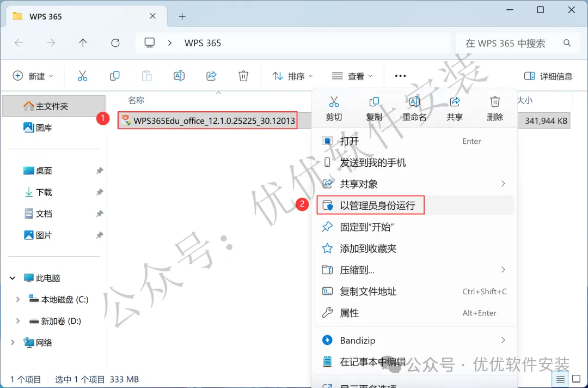Choose 固定到"开始" from context menu
Screen dimensions: 588x388
click(x=414, y=227)
